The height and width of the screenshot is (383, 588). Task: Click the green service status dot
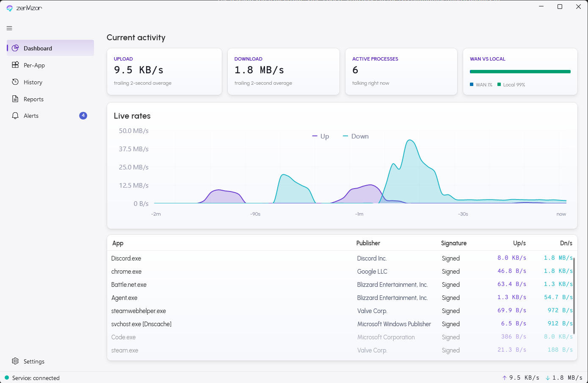(7, 377)
